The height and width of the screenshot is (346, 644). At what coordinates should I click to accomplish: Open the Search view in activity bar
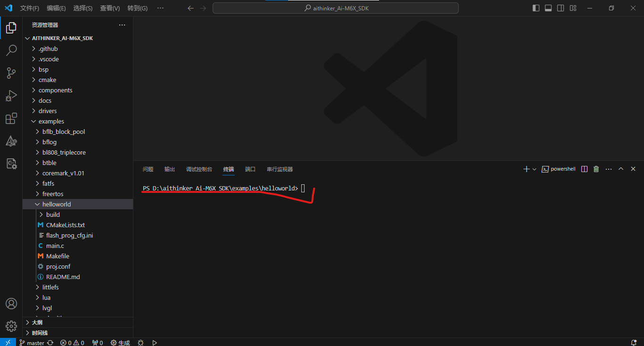11,50
